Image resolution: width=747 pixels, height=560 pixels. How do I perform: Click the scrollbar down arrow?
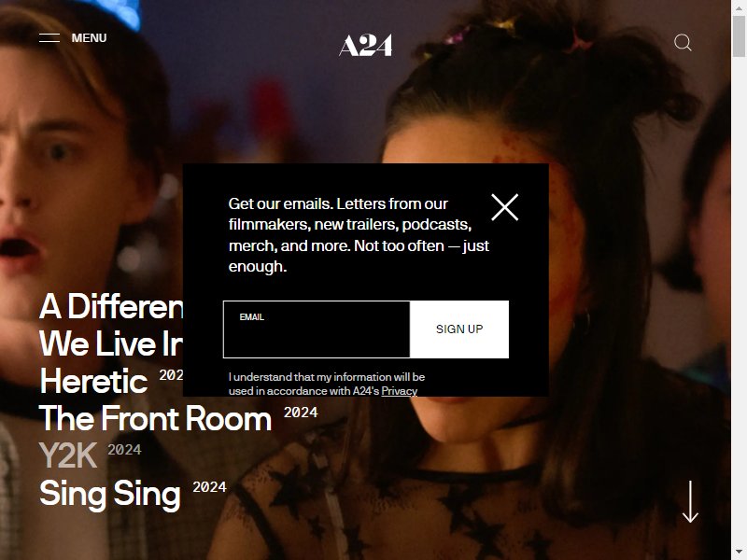pyautogui.click(x=740, y=553)
